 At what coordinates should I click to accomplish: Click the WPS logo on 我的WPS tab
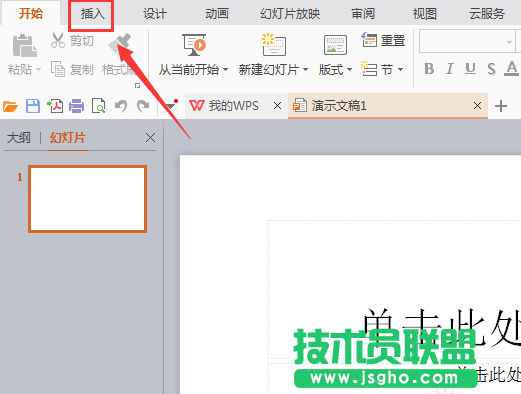196,106
